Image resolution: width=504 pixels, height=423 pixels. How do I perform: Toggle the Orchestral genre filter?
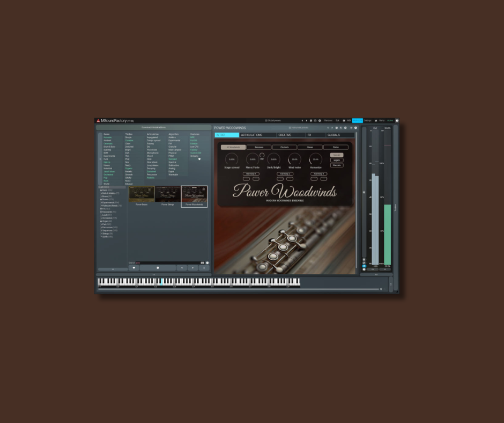108,175
